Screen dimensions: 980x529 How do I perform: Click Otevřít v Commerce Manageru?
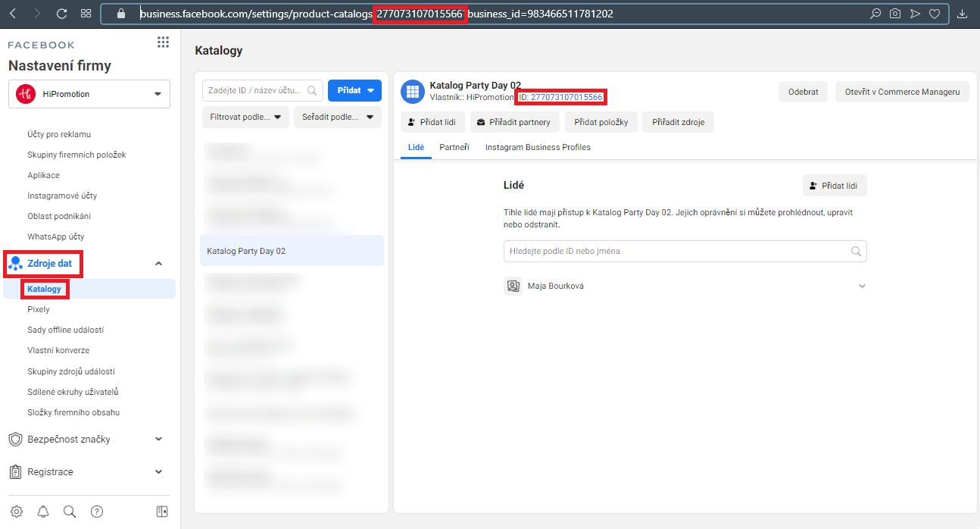click(x=902, y=92)
